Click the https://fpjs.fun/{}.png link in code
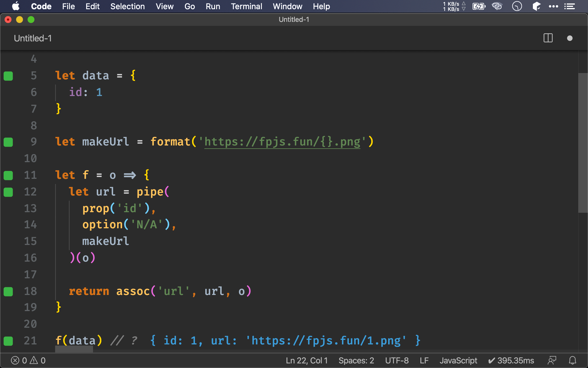588x368 pixels. [x=282, y=142]
